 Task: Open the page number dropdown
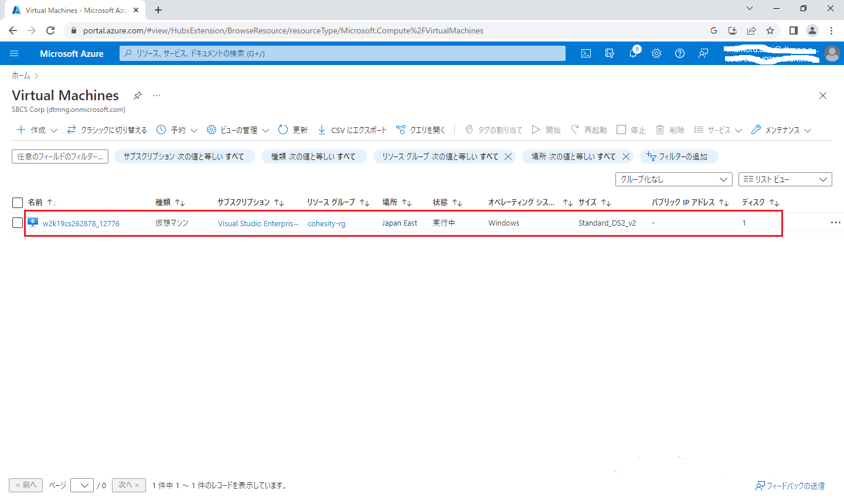point(82,485)
